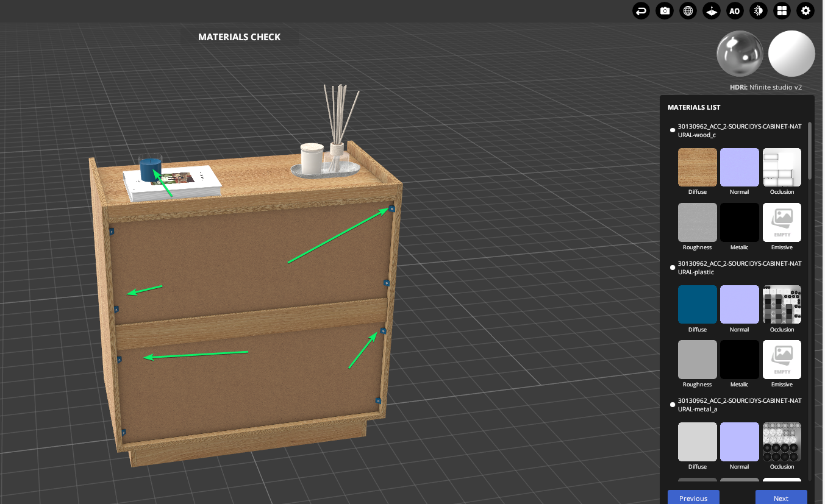The height and width of the screenshot is (504, 825).
Task: Open the plastic Occlusion map thumbnail
Action: (x=782, y=305)
